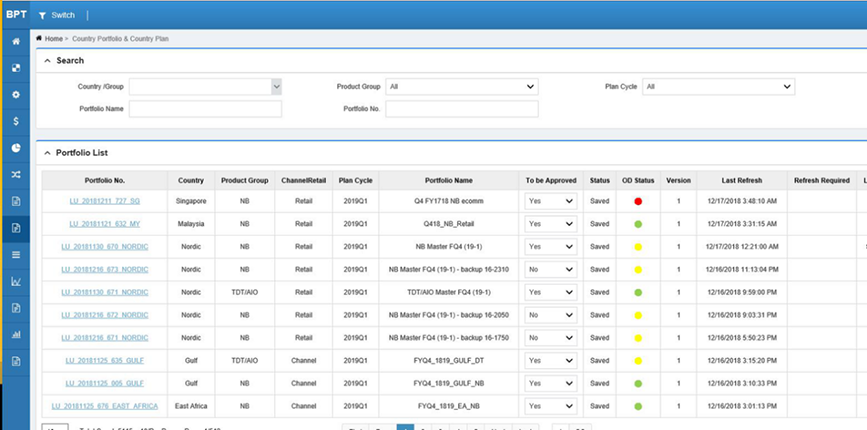Click the Refresh Required column header
This screenshot has height=430, width=867.
(822, 180)
